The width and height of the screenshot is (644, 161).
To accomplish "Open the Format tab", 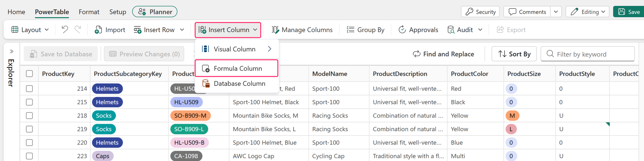I will 89,12.
